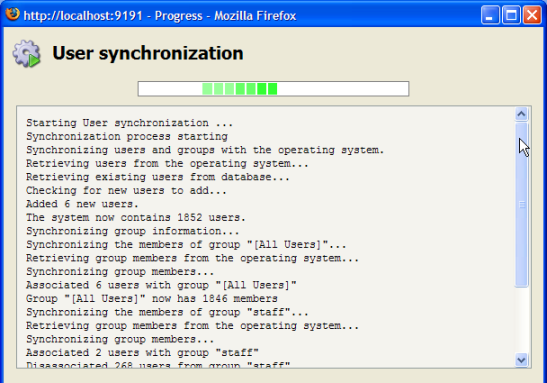This screenshot has height=383, width=547.
Task: Click the log scrollbar up arrow
Action: coord(521,114)
